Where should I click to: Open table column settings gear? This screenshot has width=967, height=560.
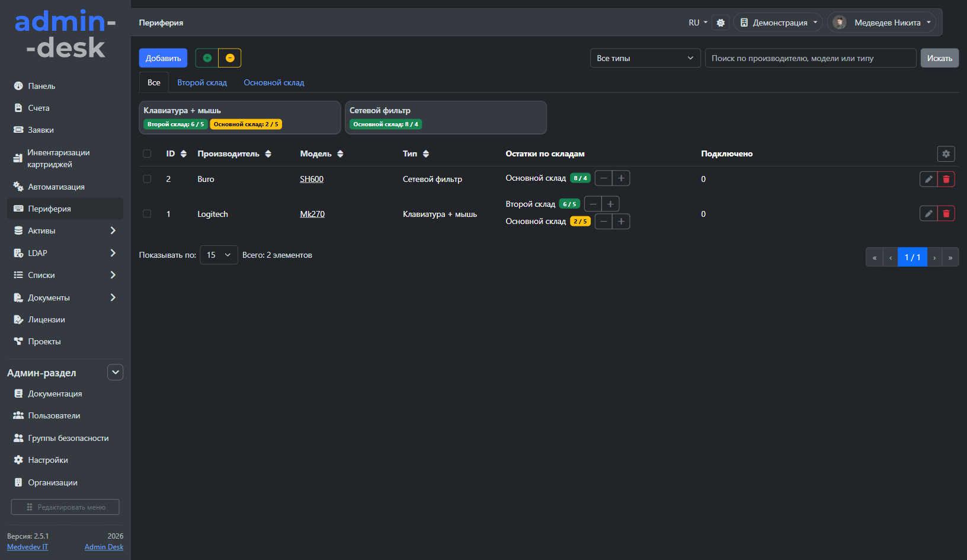[946, 154]
